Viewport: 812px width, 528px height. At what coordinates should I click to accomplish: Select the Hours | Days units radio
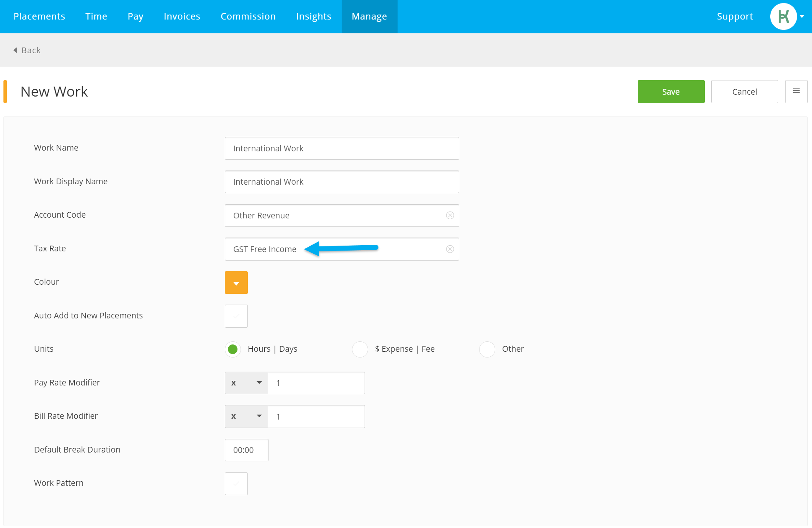click(x=233, y=349)
